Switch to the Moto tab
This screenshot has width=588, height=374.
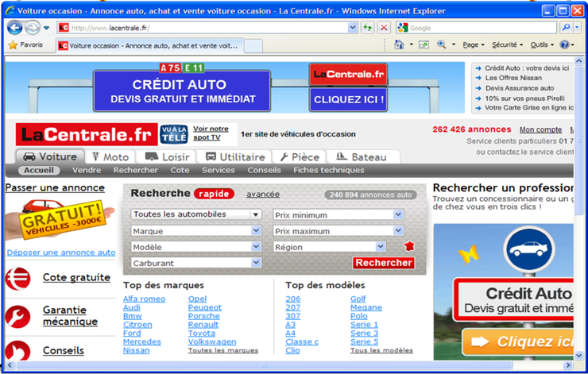(110, 157)
